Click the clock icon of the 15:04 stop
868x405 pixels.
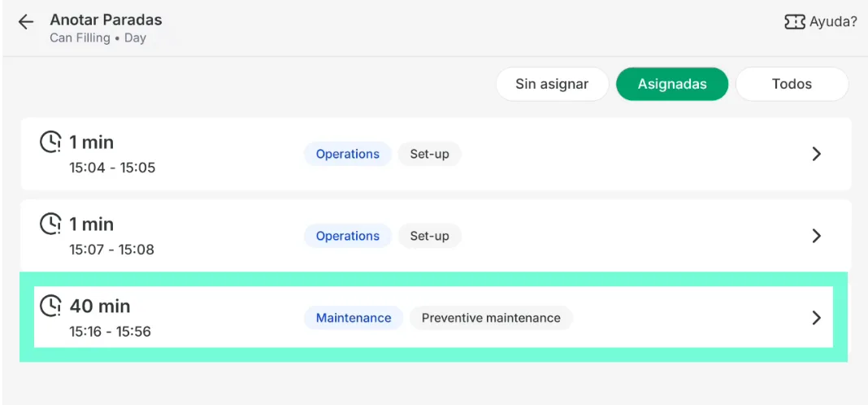50,142
